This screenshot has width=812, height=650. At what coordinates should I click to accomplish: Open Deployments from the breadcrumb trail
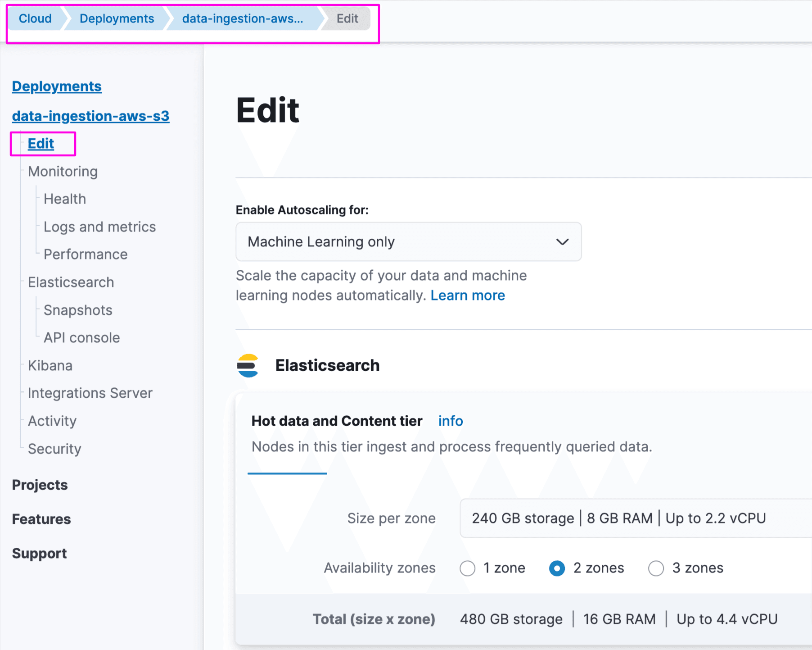(x=117, y=18)
